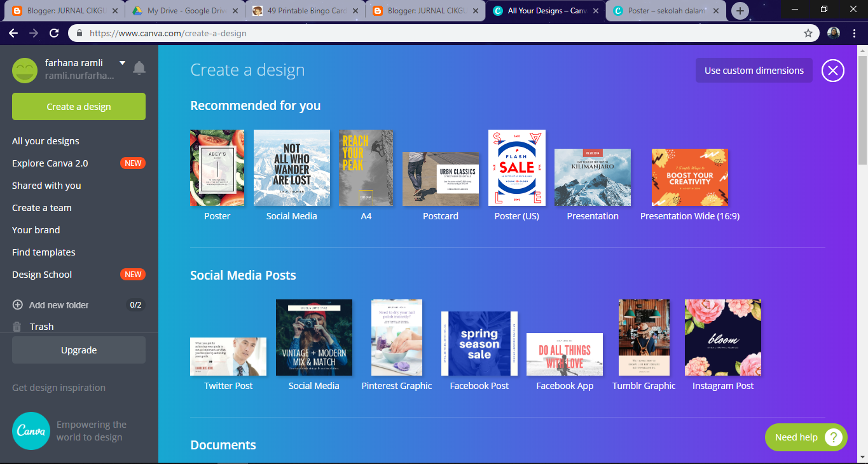
Task: Open Your brand
Action: point(36,230)
